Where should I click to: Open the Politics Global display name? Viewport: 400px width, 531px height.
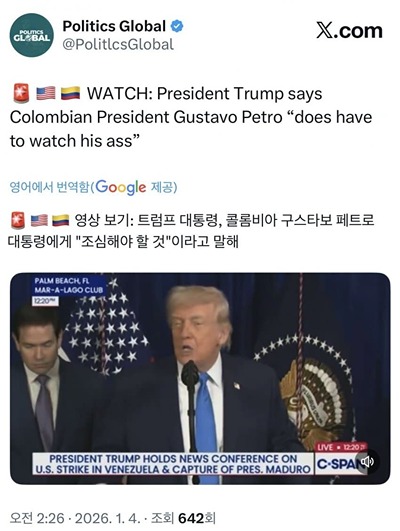pyautogui.click(x=114, y=26)
